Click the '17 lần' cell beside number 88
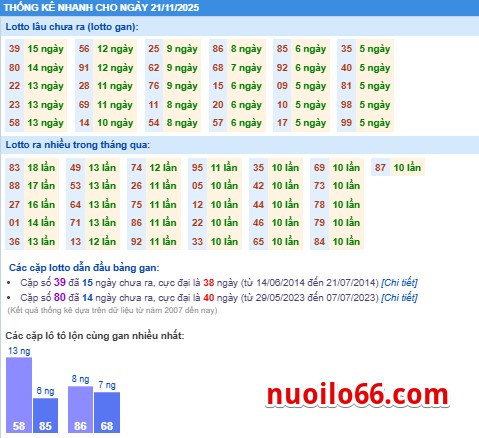 click(x=41, y=186)
